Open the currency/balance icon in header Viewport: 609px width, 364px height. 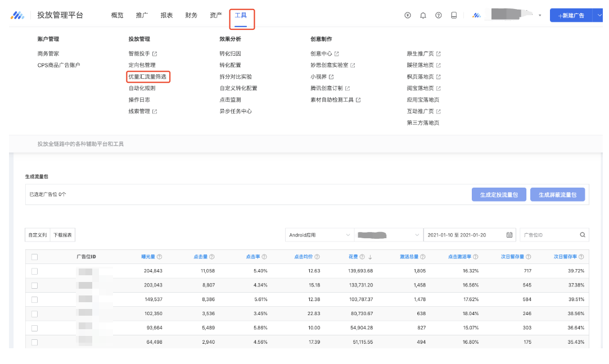(408, 15)
